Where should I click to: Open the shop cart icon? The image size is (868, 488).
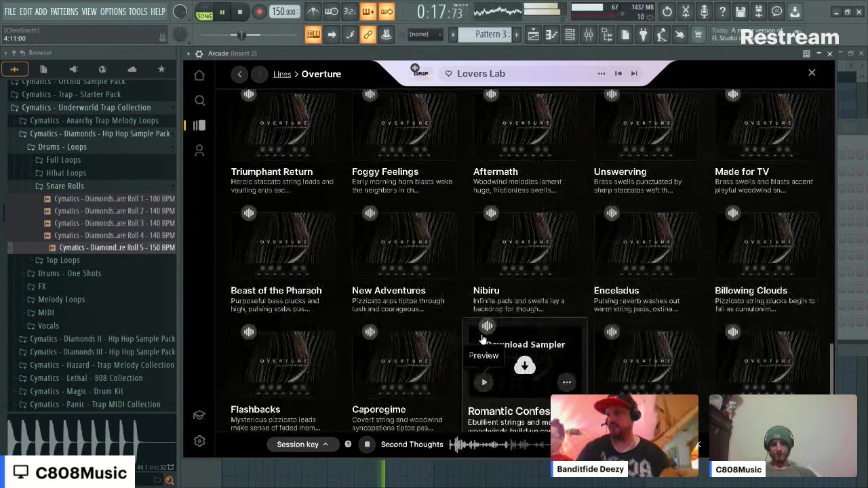(698, 35)
